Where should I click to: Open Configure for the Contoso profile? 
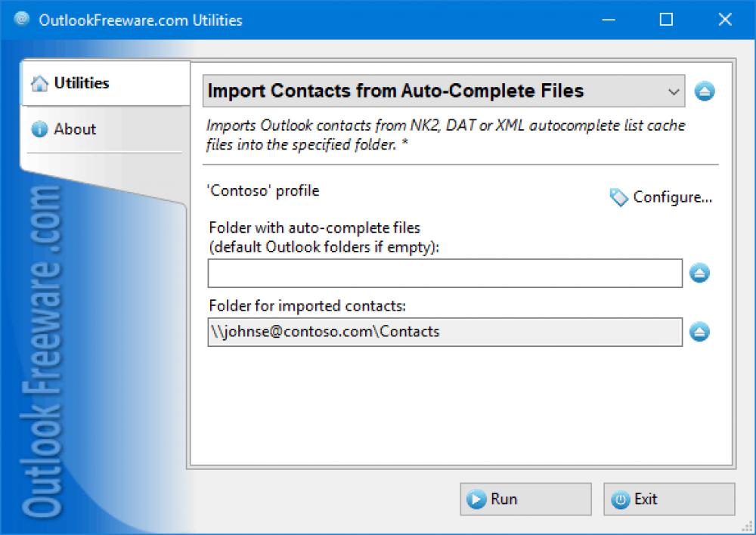pos(670,196)
